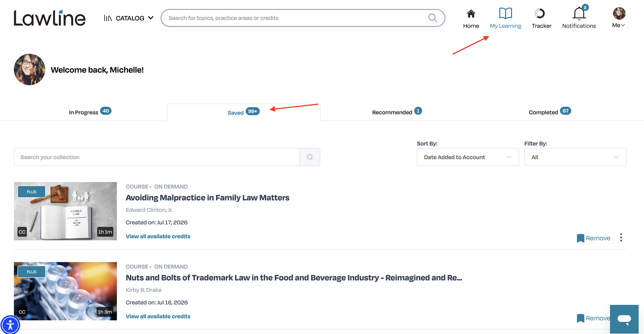Open the Notifications bell icon
Screen dimensions: 644x334
[579, 13]
